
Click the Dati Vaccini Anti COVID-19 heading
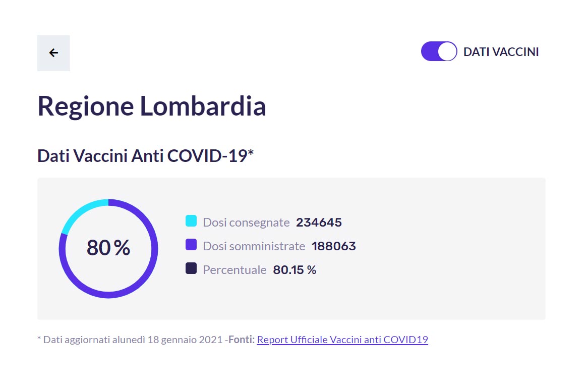(x=146, y=156)
